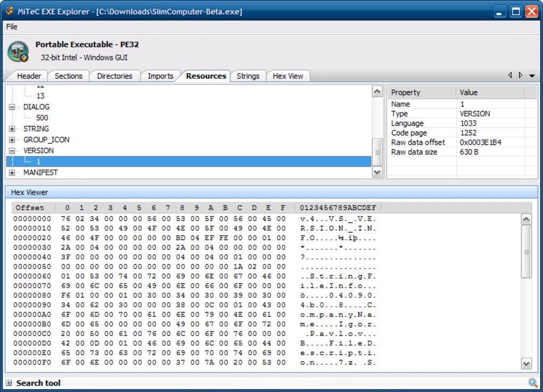Screen dimensions: 543x392
Task: Switch to the Sections tab
Action: 69,76
